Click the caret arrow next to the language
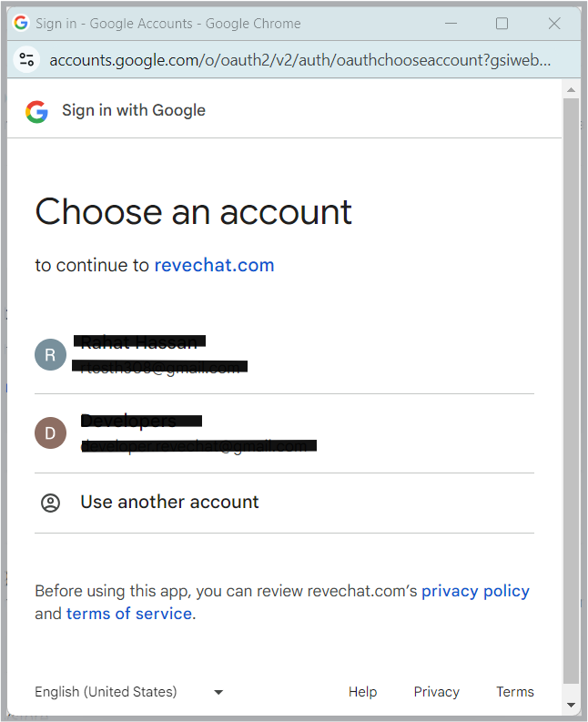 (x=218, y=692)
